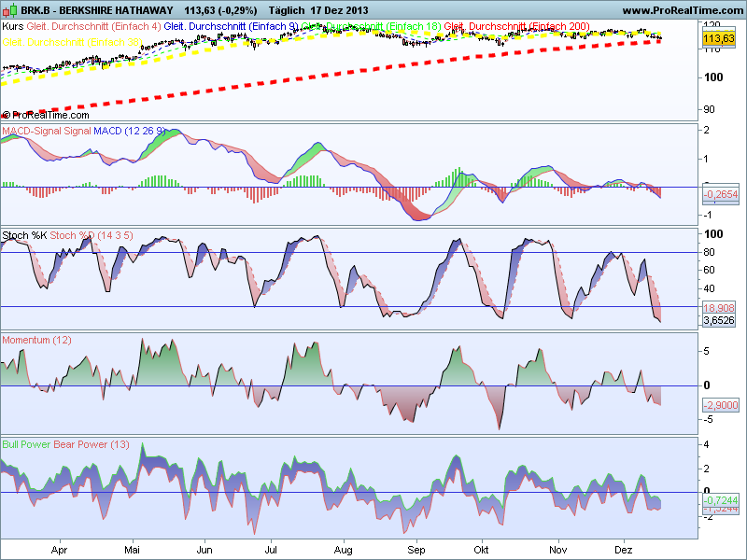This screenshot has width=747, height=560.
Task: Click the Stoch %D (14 3 5) legend
Action: [91, 235]
